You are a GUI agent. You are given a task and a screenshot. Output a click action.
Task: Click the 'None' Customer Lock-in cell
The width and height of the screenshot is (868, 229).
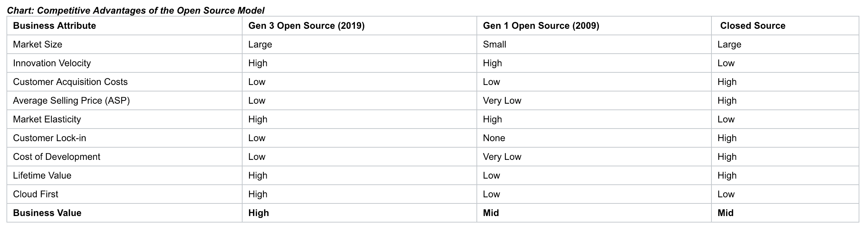tap(494, 138)
